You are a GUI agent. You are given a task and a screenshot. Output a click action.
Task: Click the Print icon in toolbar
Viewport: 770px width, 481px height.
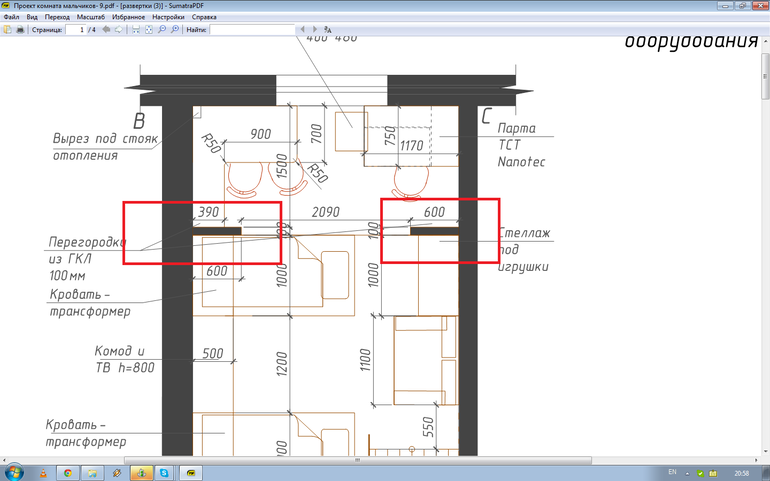tap(20, 30)
